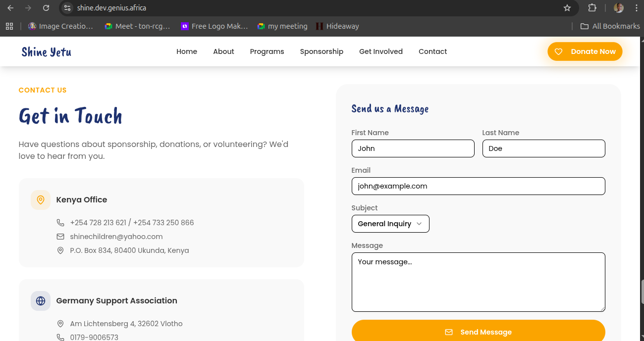Click the address P.O. Box 834, Ukunda
Viewport: 644px width, 341px height.
[x=129, y=250]
